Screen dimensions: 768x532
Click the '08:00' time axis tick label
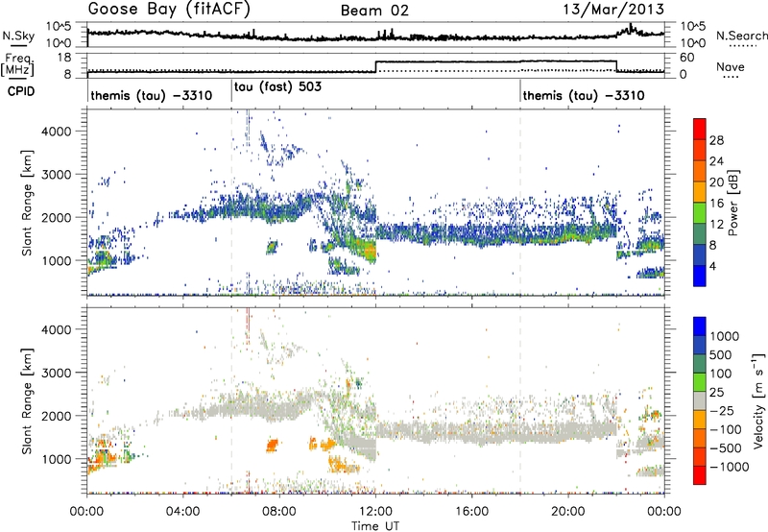click(279, 512)
